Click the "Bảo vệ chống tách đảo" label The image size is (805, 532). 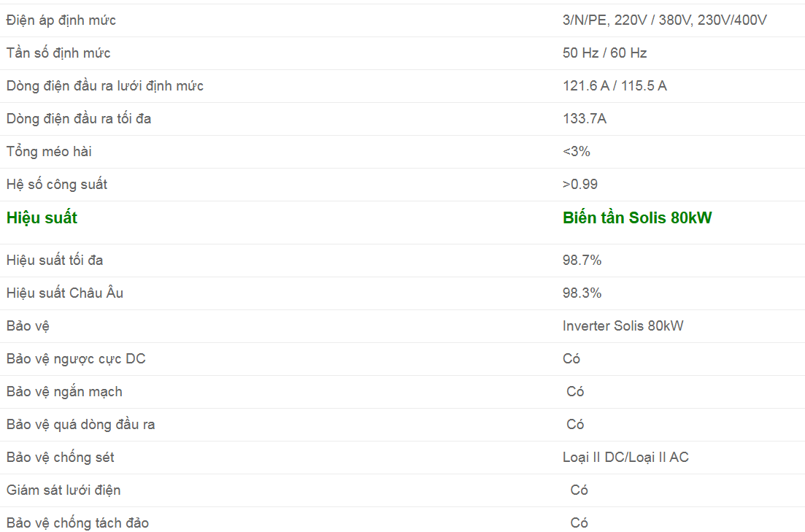(x=78, y=523)
